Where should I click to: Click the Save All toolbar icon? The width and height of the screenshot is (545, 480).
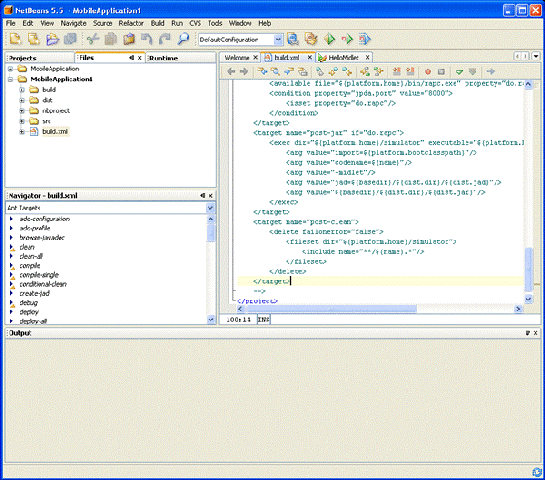click(70, 39)
